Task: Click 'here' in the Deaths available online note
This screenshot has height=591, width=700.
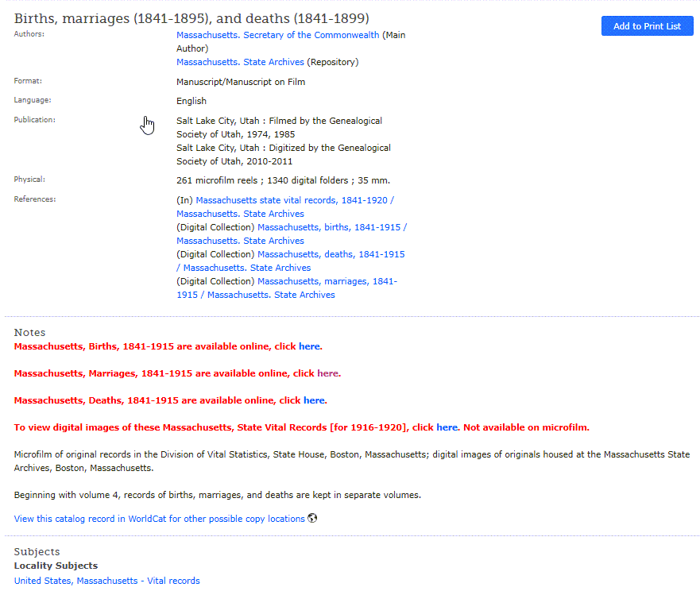Action: (x=314, y=400)
